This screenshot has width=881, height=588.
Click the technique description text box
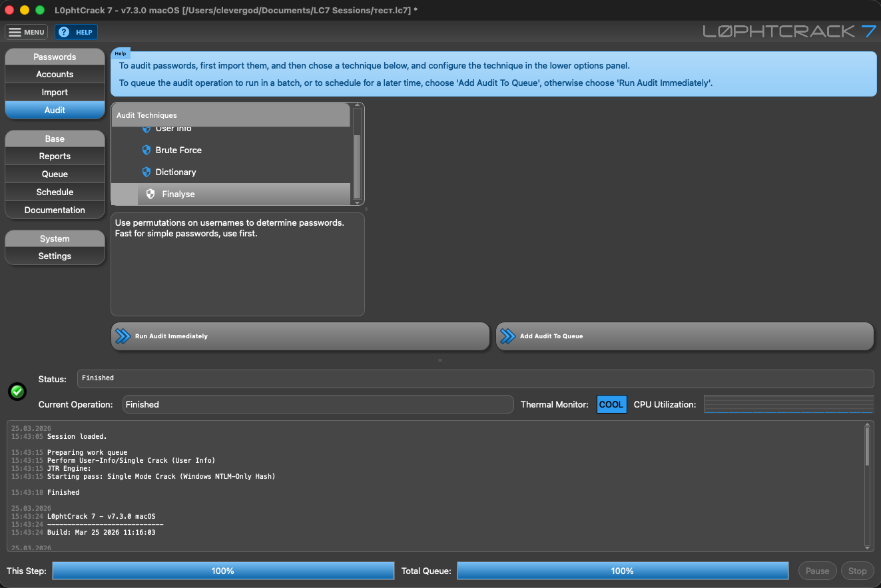click(238, 264)
